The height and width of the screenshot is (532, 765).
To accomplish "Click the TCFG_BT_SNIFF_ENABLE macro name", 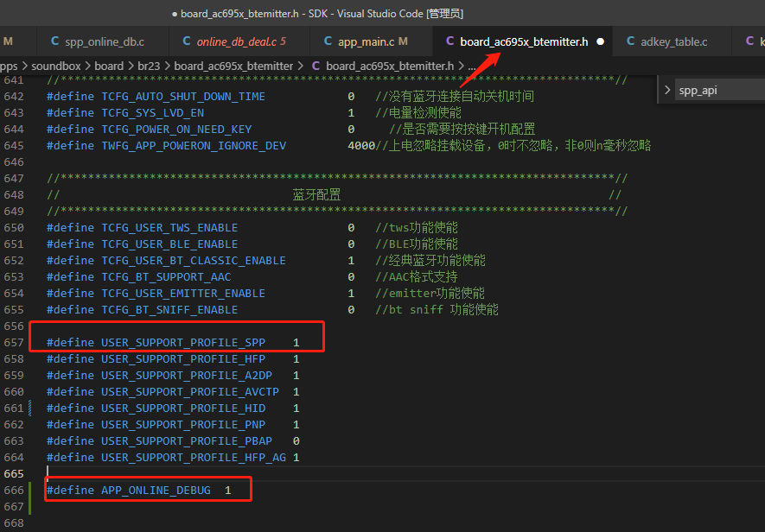I will point(169,310).
